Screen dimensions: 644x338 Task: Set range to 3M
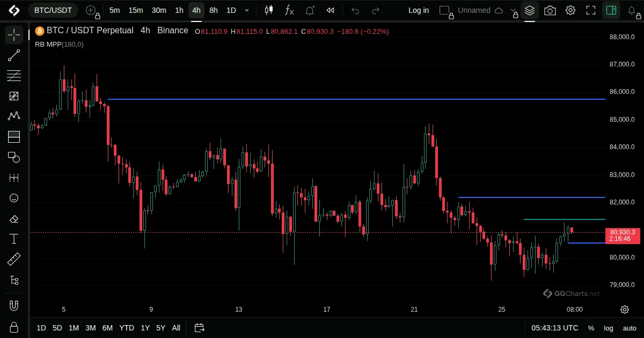tap(90, 328)
